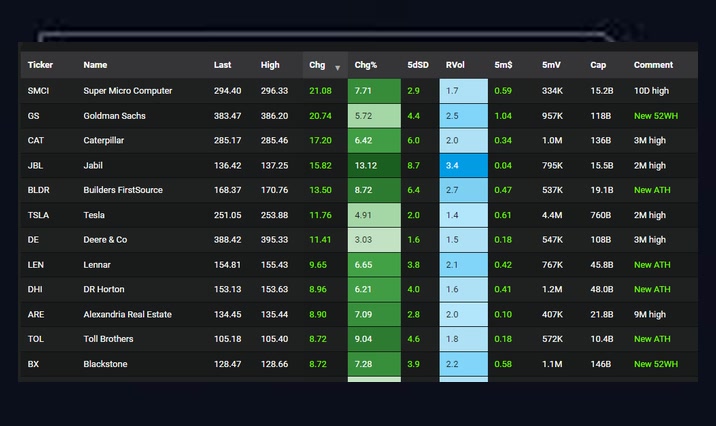The width and height of the screenshot is (716, 426).
Task: Select the GS ticker cell
Action: point(33,116)
